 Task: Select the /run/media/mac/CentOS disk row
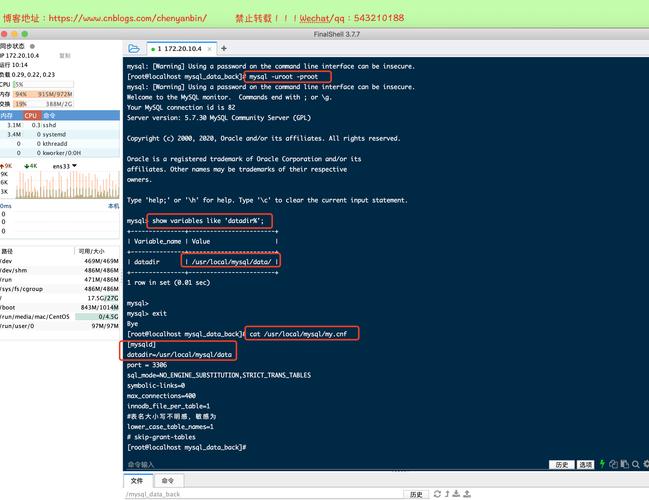point(60,317)
